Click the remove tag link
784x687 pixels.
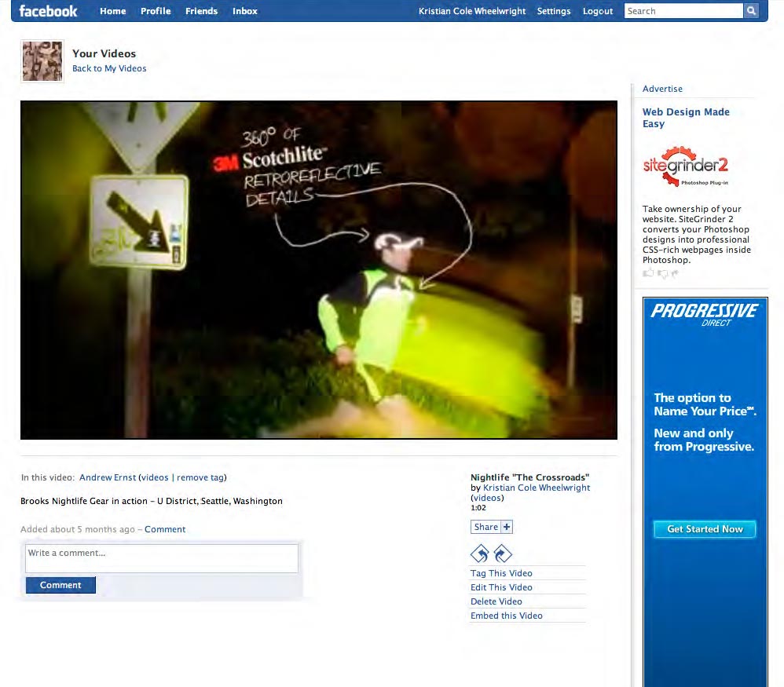point(200,477)
